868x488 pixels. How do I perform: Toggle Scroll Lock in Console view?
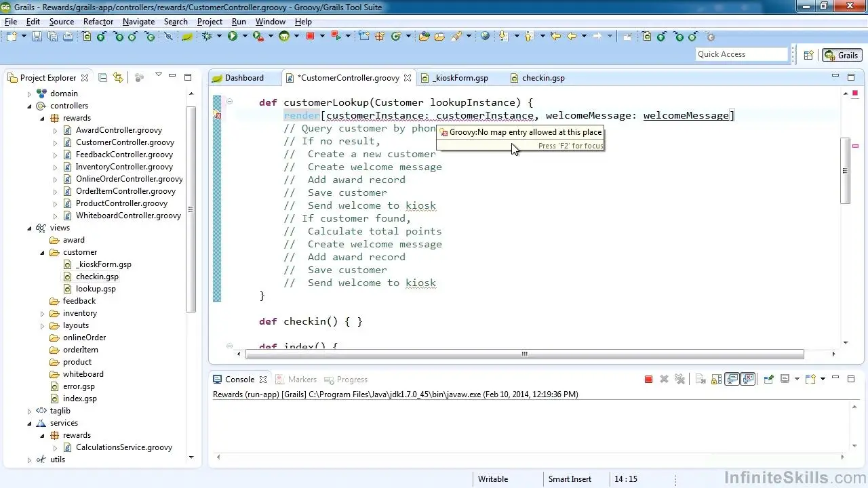click(x=716, y=380)
